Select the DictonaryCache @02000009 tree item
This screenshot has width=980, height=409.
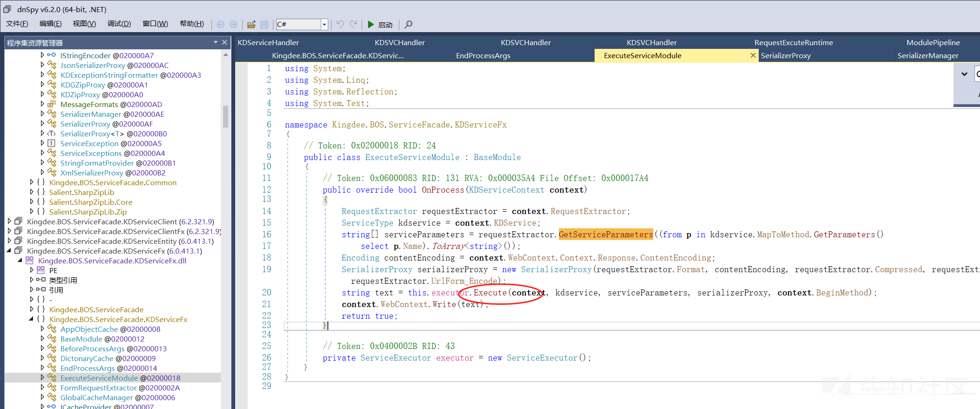pos(108,358)
